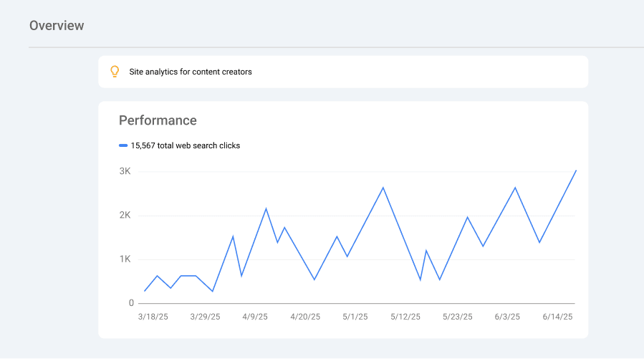Screen dimensions: 644x359
Task: Click the 1K y-axis label
Action: 125,259
